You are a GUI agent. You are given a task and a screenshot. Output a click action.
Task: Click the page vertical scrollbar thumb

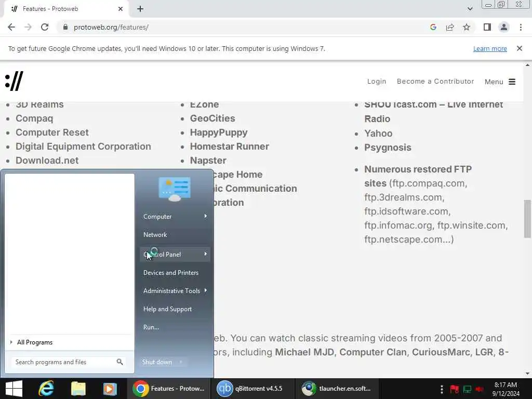click(527, 219)
